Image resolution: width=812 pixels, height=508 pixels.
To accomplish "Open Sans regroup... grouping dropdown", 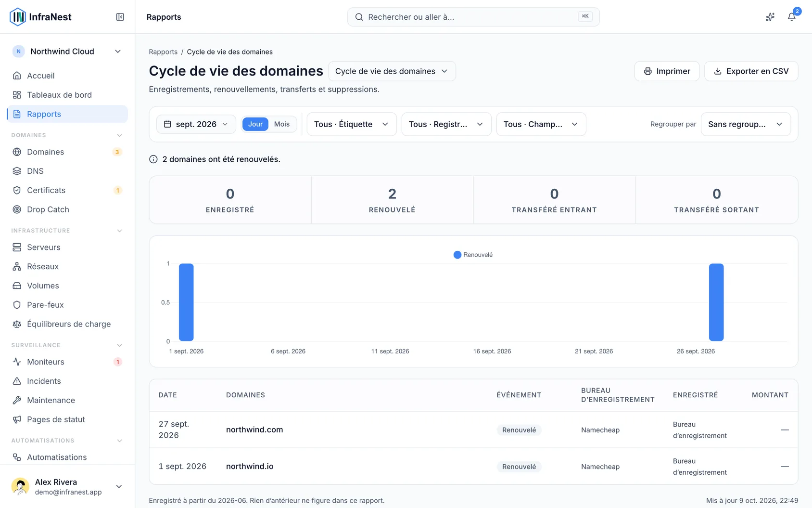I will point(746,124).
